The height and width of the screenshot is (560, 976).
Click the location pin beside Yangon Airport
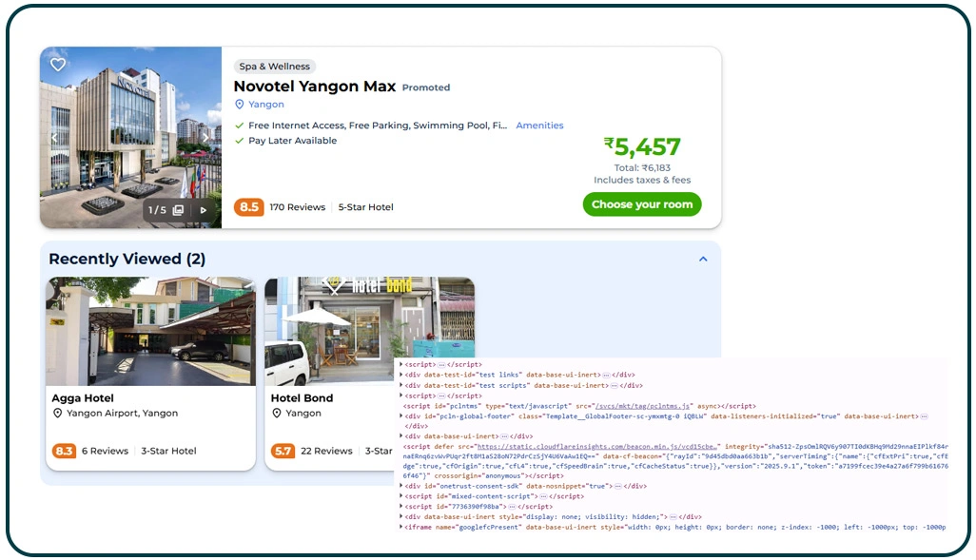(58, 413)
